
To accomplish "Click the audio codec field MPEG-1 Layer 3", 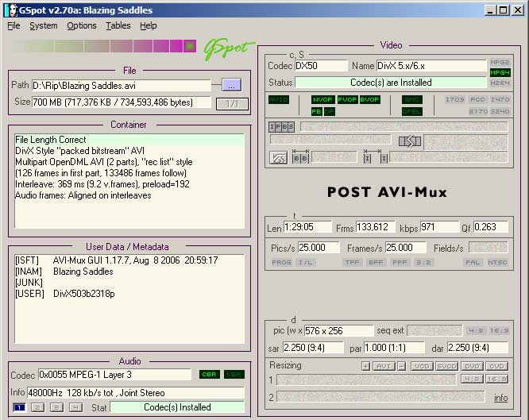I will coord(114,375).
